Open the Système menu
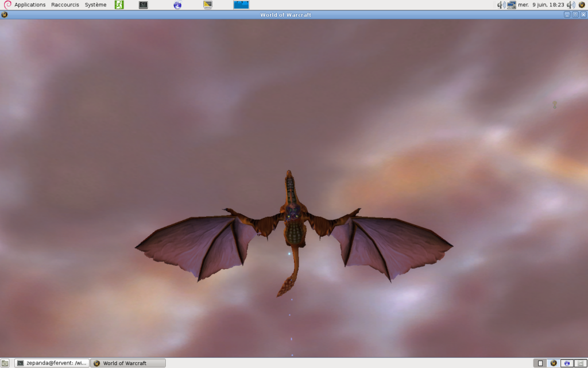 [95, 5]
